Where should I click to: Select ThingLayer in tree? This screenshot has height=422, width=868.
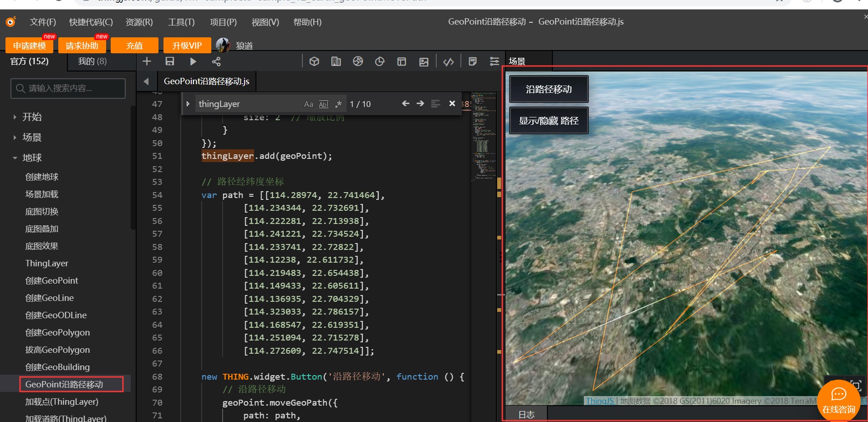(x=47, y=263)
